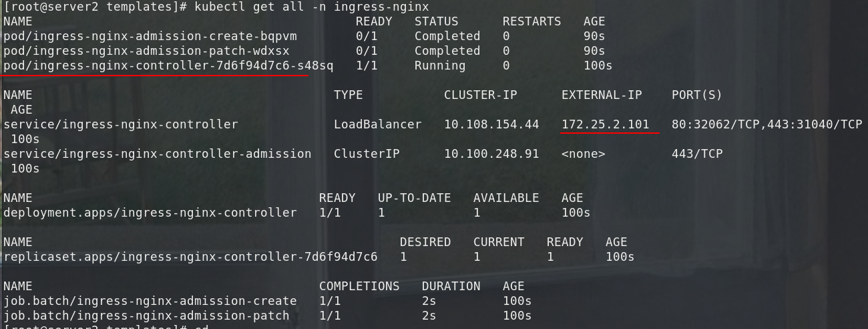Click the 'PORT(S)' column header
This screenshot has height=329, width=868.
tap(697, 95)
